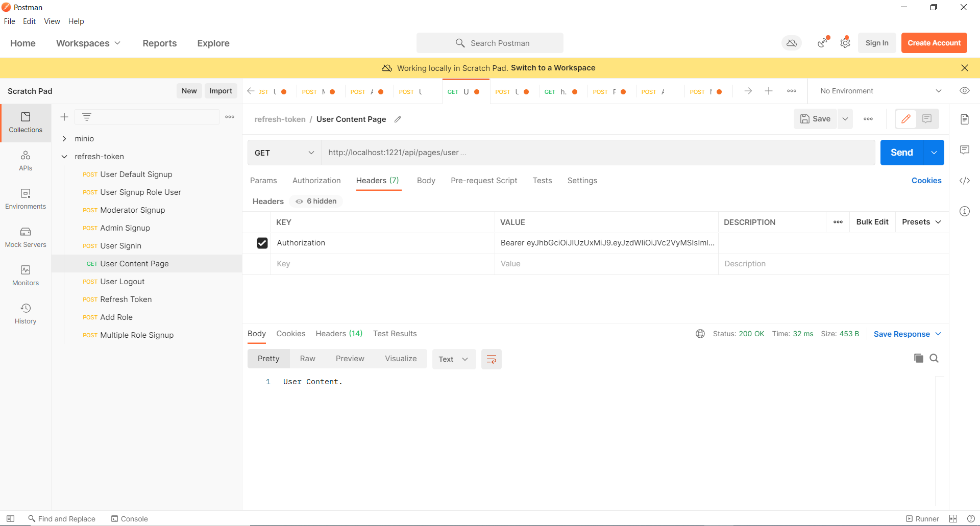Open the Workspaces dropdown
This screenshot has height=526, width=980.
pyautogui.click(x=88, y=43)
